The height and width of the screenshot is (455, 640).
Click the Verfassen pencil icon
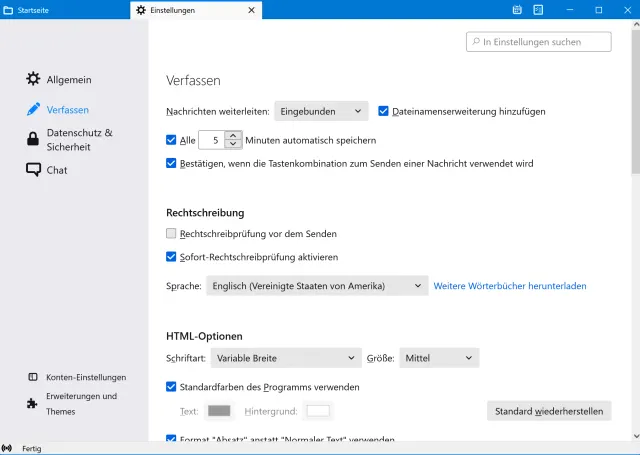33,109
